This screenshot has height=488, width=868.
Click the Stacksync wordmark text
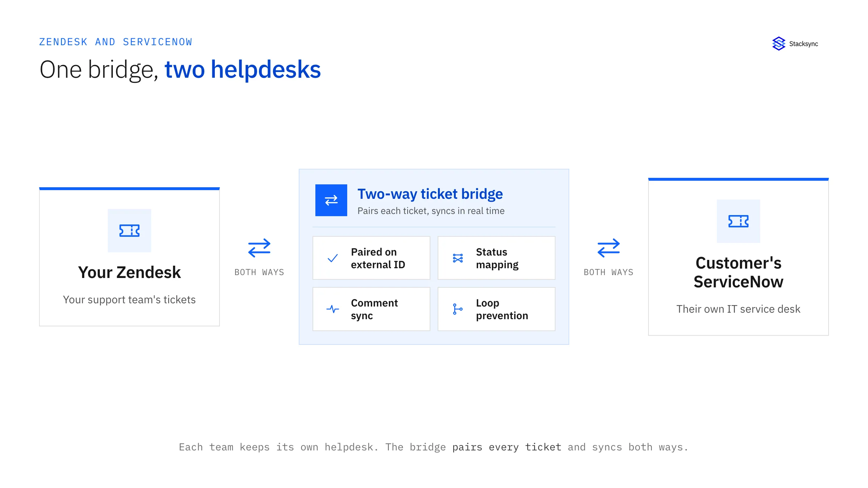tap(804, 44)
